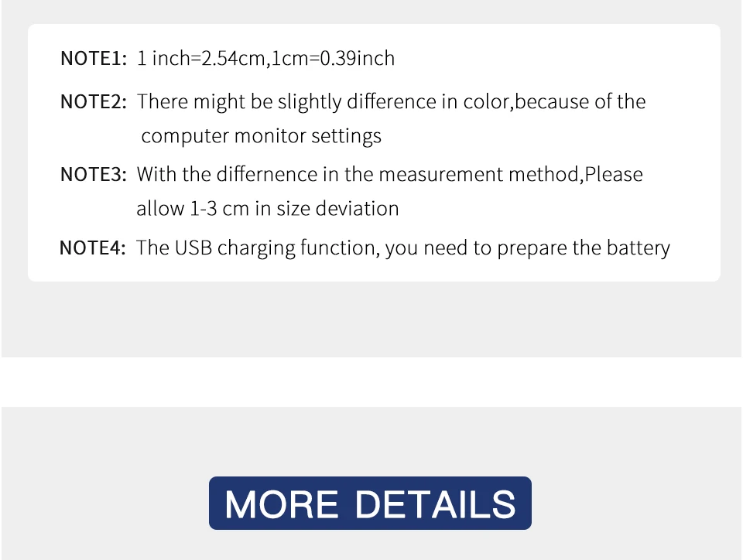The height and width of the screenshot is (560, 743).
Task: Click the word MORE in the blue banner
Action: pos(282,504)
